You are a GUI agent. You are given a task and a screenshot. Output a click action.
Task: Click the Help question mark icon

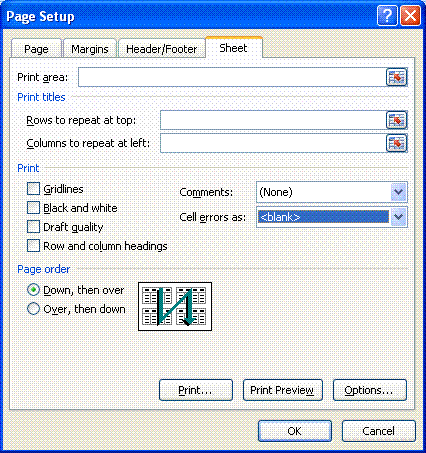(x=387, y=16)
